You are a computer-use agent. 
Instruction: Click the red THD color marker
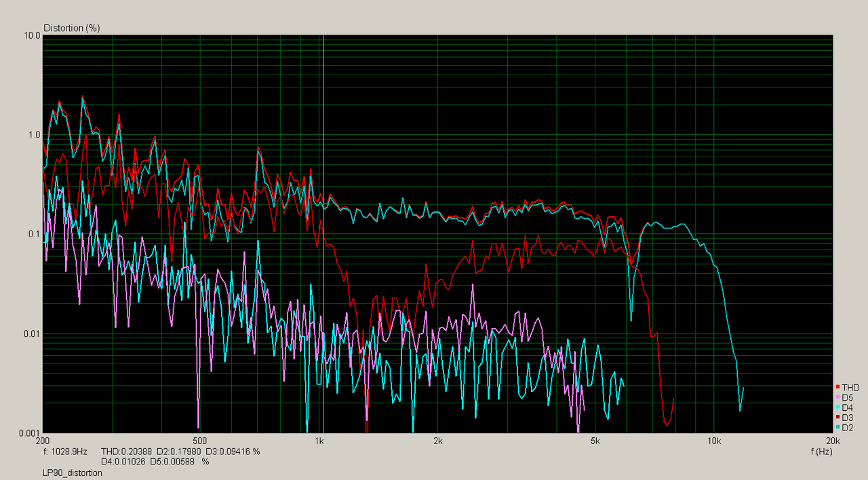839,387
